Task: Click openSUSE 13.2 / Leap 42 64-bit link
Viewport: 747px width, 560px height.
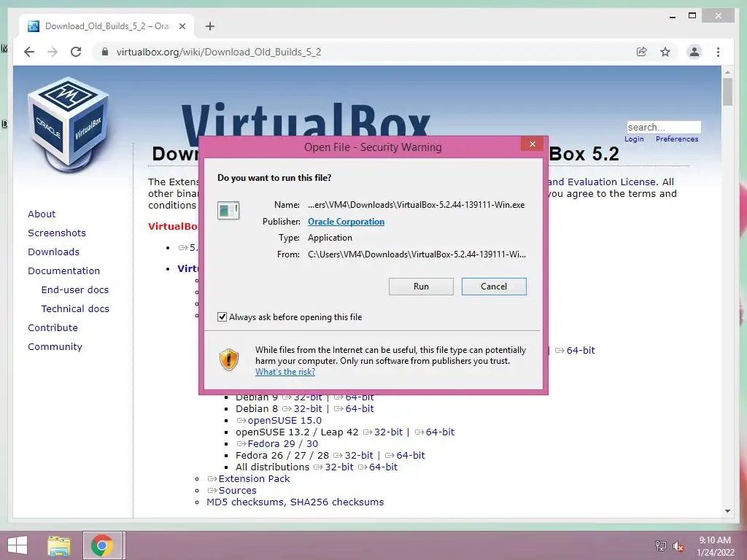Action: click(x=440, y=432)
